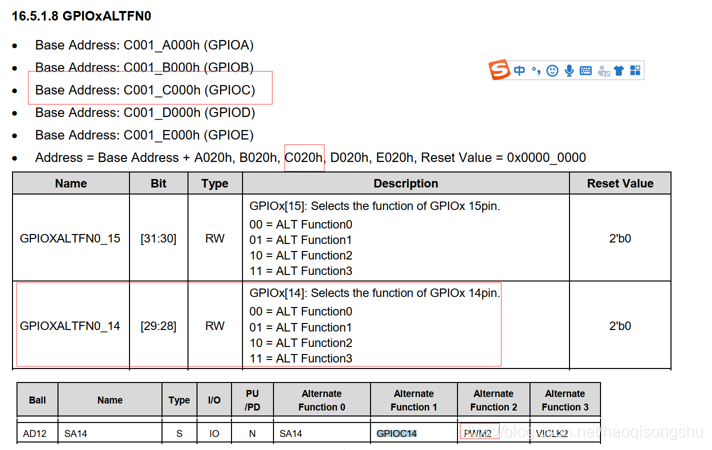Click the user account icon in IME bar
The width and height of the screenshot is (712, 450).
click(x=603, y=70)
